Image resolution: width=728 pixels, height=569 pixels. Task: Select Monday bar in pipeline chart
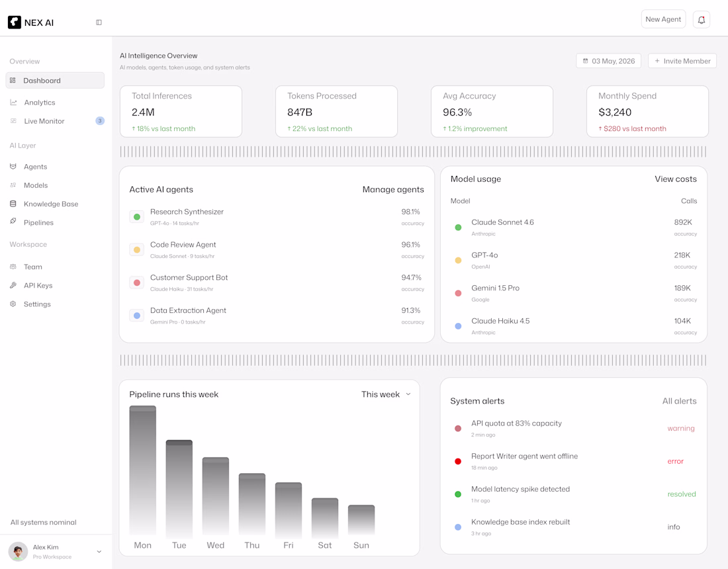click(142, 470)
